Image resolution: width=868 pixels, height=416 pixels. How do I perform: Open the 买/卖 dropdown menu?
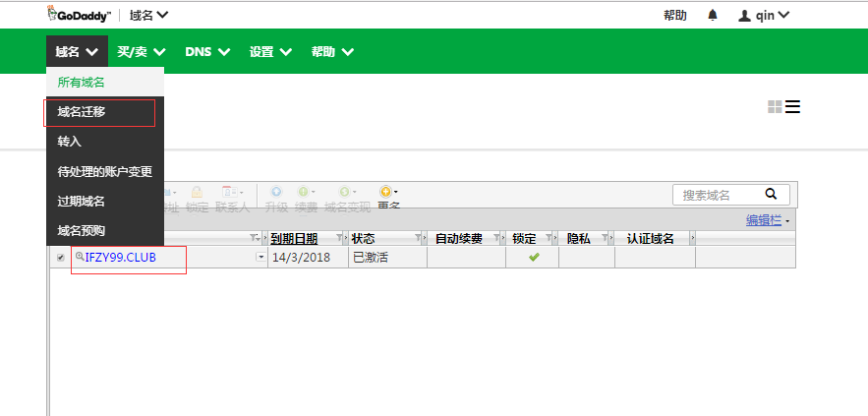pyautogui.click(x=142, y=52)
